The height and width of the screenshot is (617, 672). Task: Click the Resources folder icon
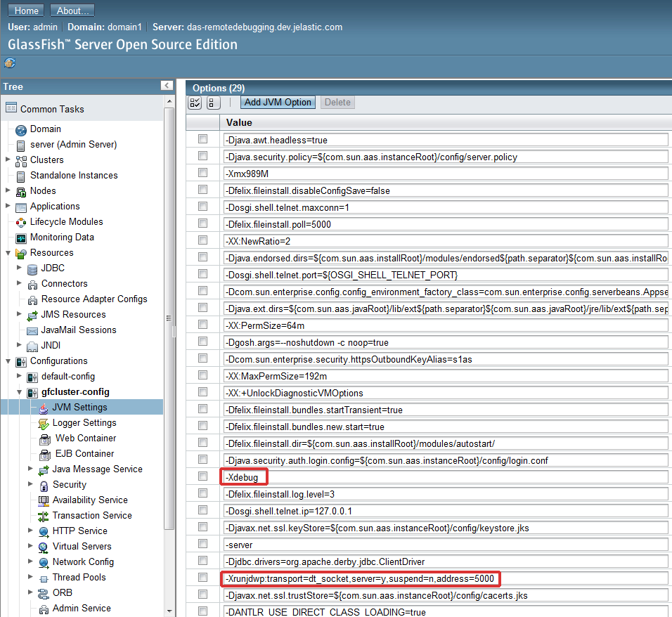pos(20,254)
